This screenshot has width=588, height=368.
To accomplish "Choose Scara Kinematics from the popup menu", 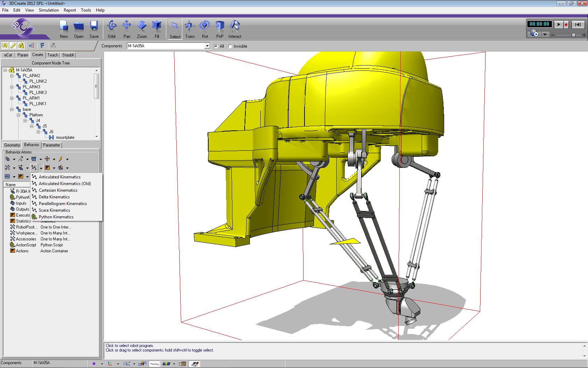I will tap(54, 210).
